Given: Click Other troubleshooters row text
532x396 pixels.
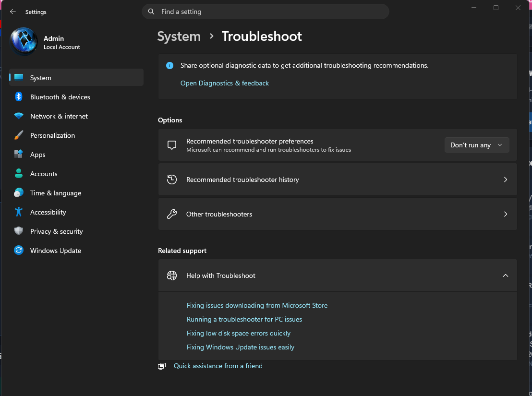Looking at the screenshot, I should [219, 214].
